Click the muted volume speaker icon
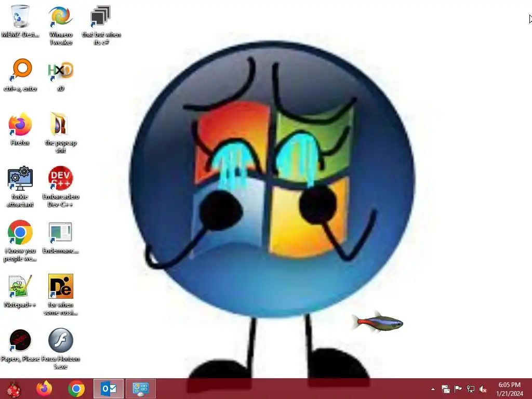Image resolution: width=532 pixels, height=399 pixels. pyautogui.click(x=483, y=389)
